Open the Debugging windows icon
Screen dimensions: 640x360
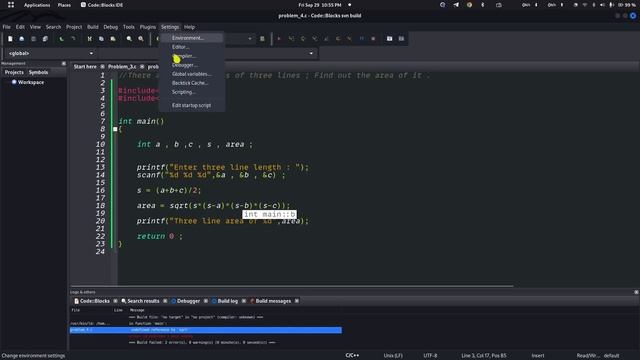pos(389,39)
